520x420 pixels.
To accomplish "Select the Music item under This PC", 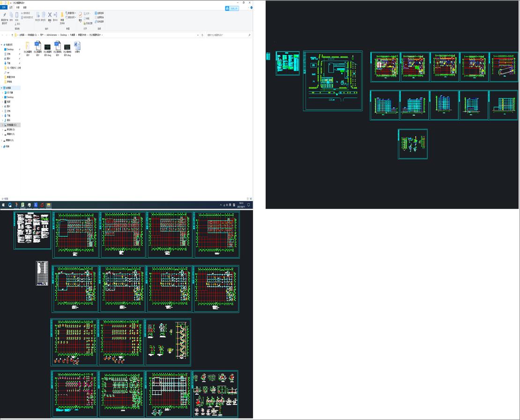I will 8,120.
